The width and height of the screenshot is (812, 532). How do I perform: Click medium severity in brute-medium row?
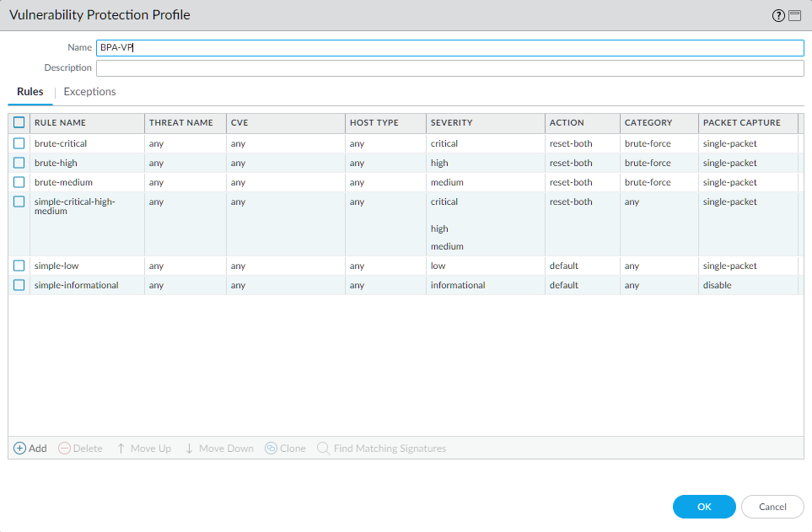click(447, 182)
